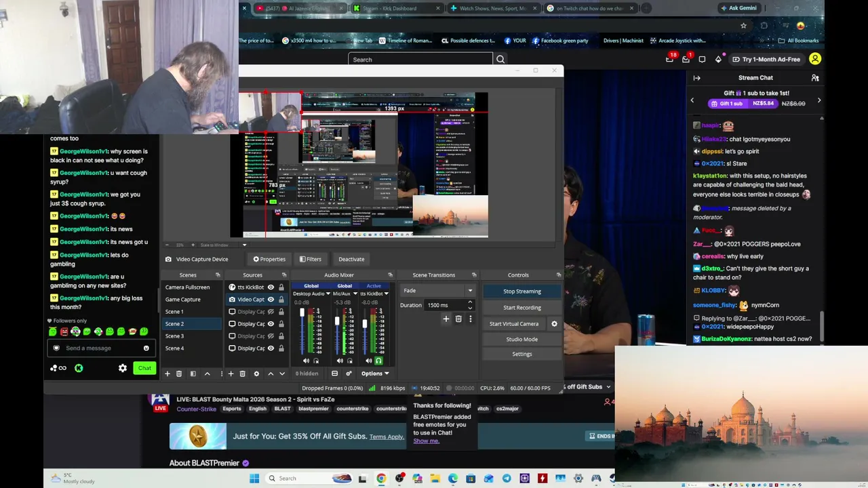Open the audio mixer Options dropdown

click(375, 373)
